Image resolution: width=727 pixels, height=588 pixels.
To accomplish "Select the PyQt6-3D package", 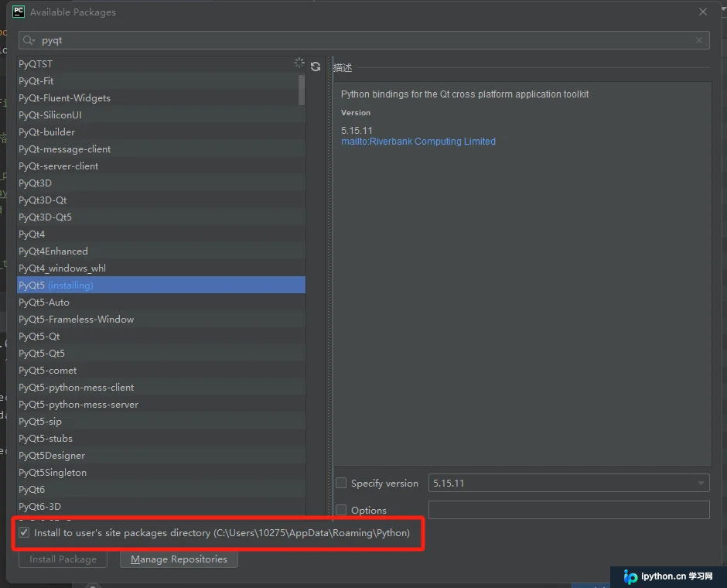I will 161,507.
